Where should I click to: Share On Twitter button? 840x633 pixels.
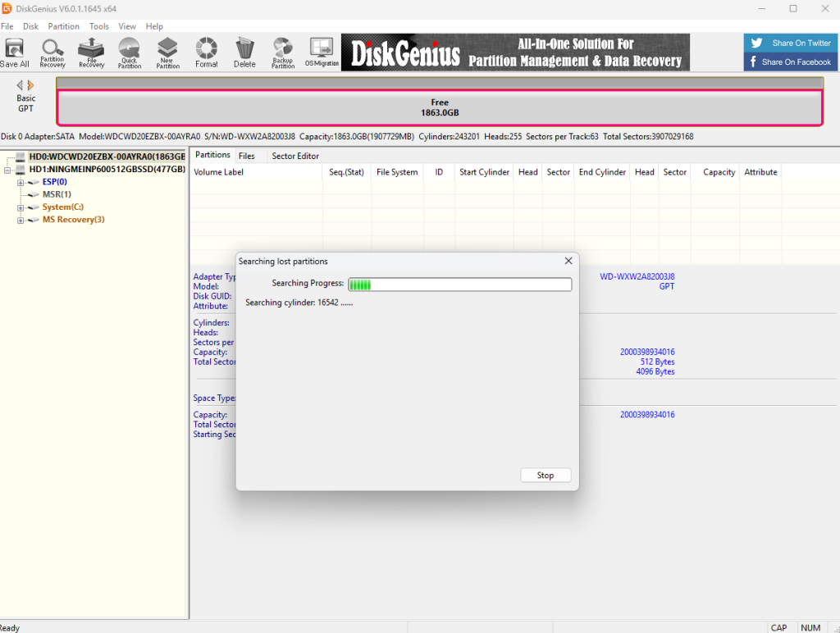(x=791, y=43)
